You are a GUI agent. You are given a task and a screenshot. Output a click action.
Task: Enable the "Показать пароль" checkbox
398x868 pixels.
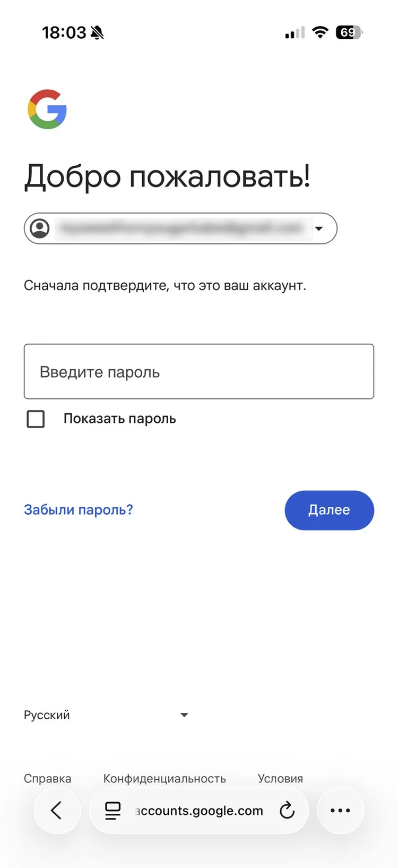[36, 419]
